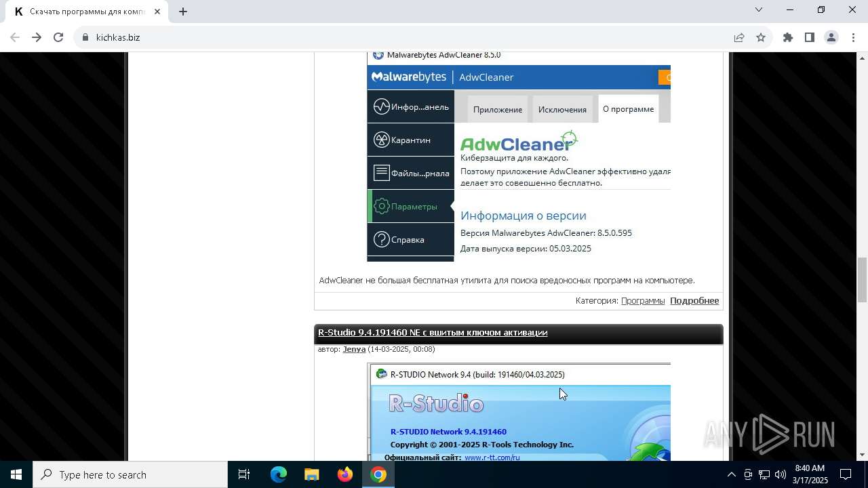The width and height of the screenshot is (868, 488).
Task: Click the R-Studio screenshot image
Action: 519,412
